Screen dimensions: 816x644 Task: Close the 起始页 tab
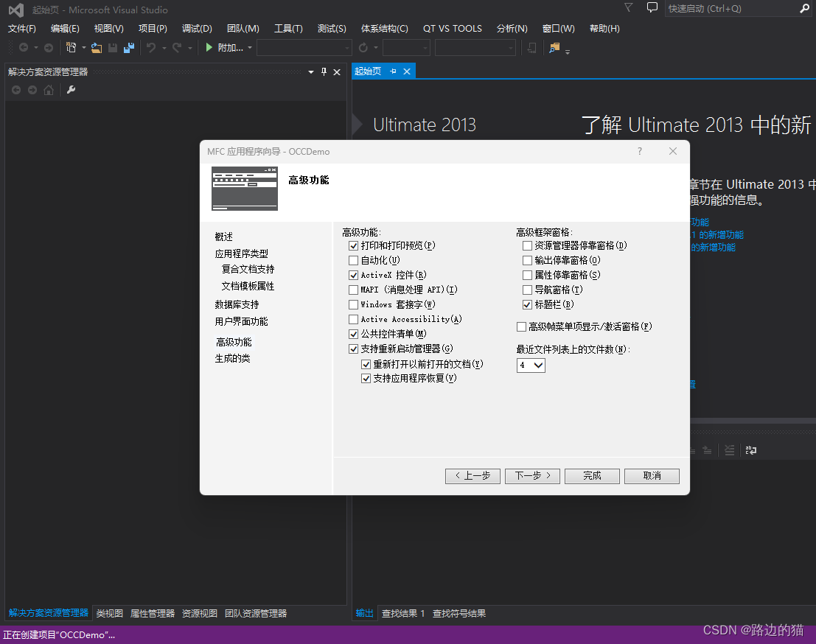coord(407,71)
